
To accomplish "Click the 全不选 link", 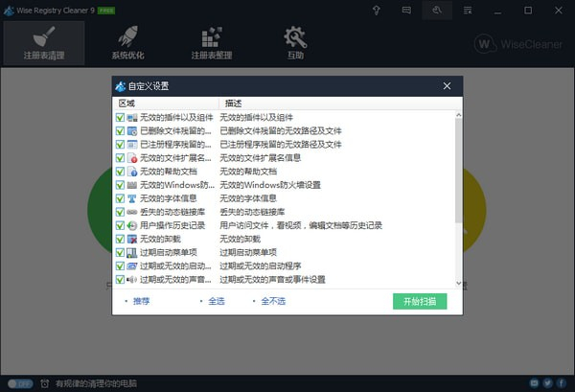I will coord(273,301).
